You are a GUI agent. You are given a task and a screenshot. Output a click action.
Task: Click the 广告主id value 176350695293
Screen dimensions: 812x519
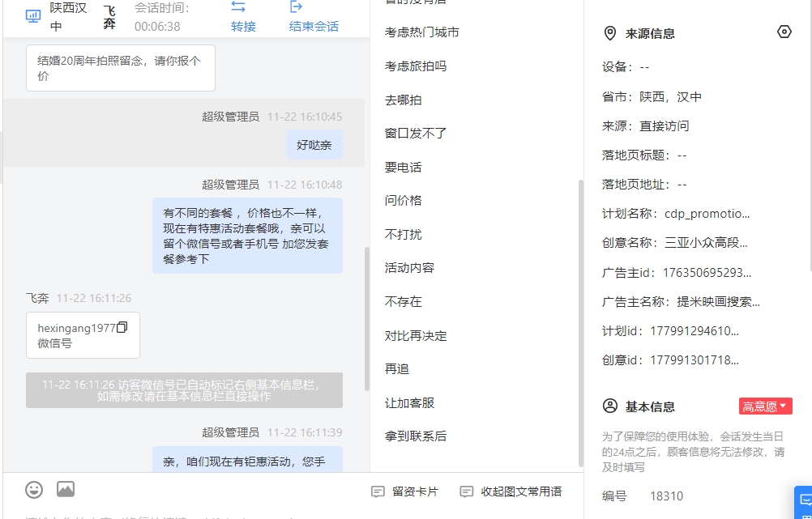click(707, 273)
